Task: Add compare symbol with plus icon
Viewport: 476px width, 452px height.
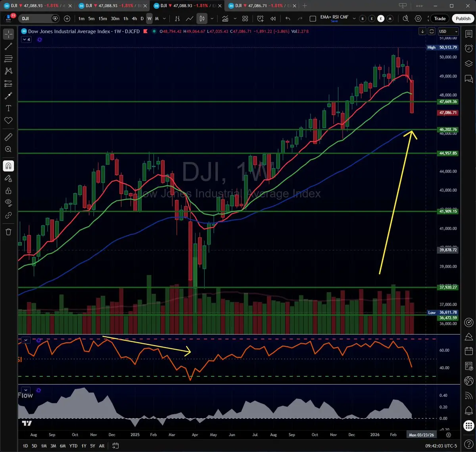Action: tap(67, 19)
